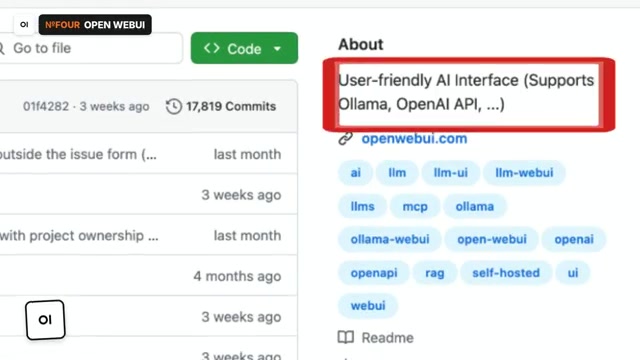The image size is (640, 360).
Task: Select the 'llm-webui' topic tag
Action: [x=524, y=173]
